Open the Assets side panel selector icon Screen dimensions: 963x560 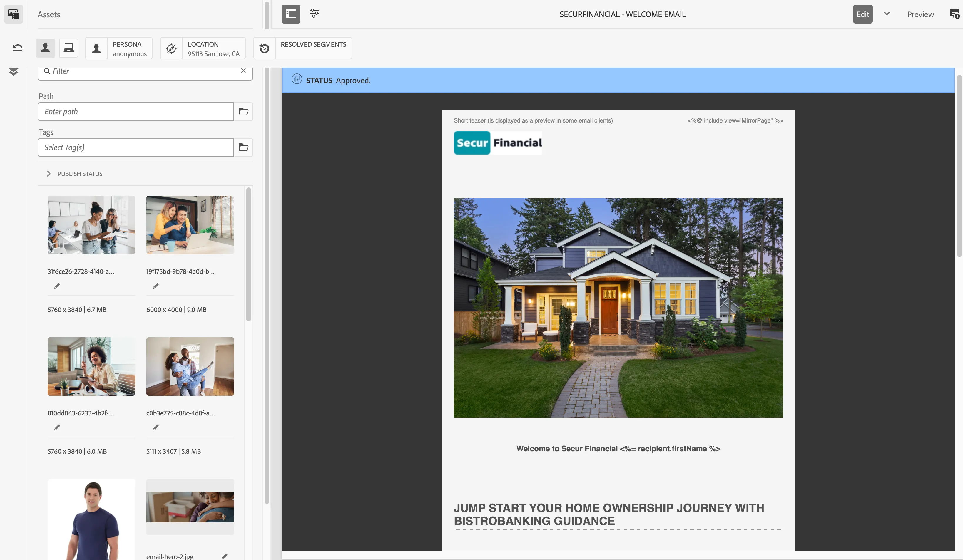tap(14, 14)
